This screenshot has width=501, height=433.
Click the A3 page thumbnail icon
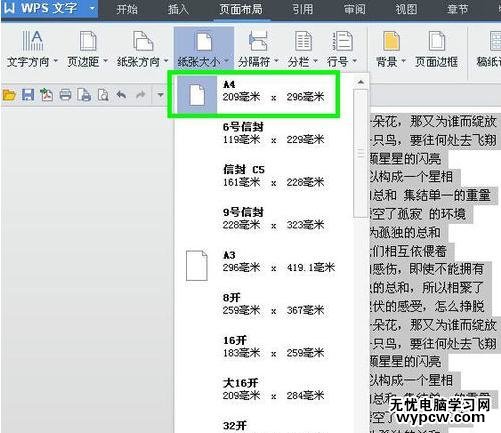pyautogui.click(x=197, y=265)
